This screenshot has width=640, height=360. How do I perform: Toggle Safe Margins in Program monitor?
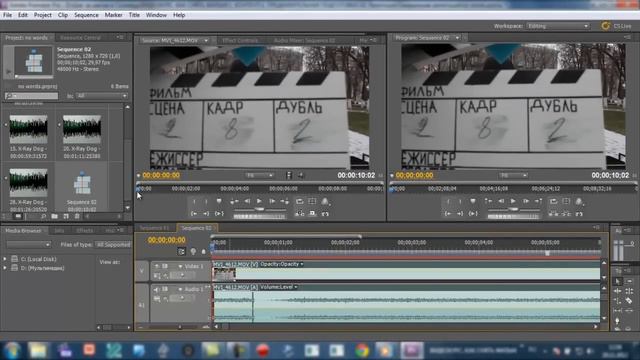pyautogui.click(x=567, y=201)
